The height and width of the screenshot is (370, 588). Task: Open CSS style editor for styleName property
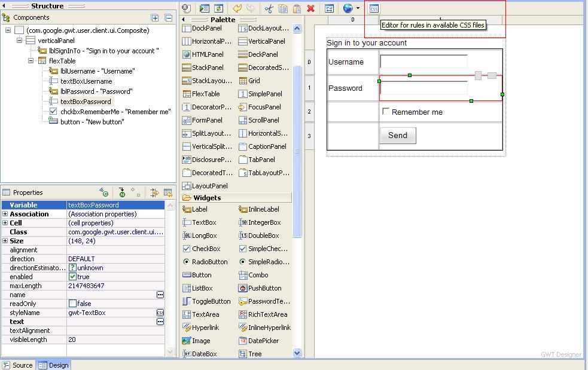point(160,313)
